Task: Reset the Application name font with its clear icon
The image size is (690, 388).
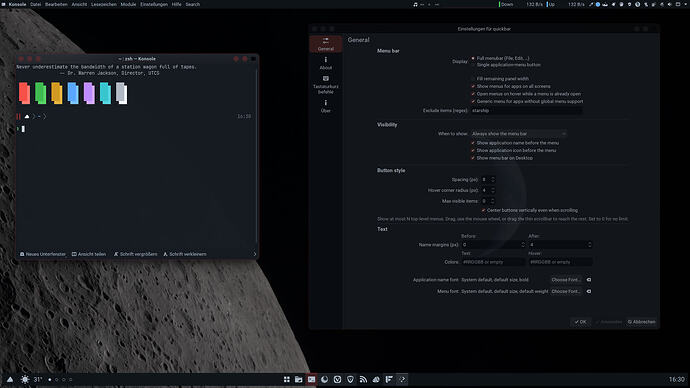Action: (589, 280)
